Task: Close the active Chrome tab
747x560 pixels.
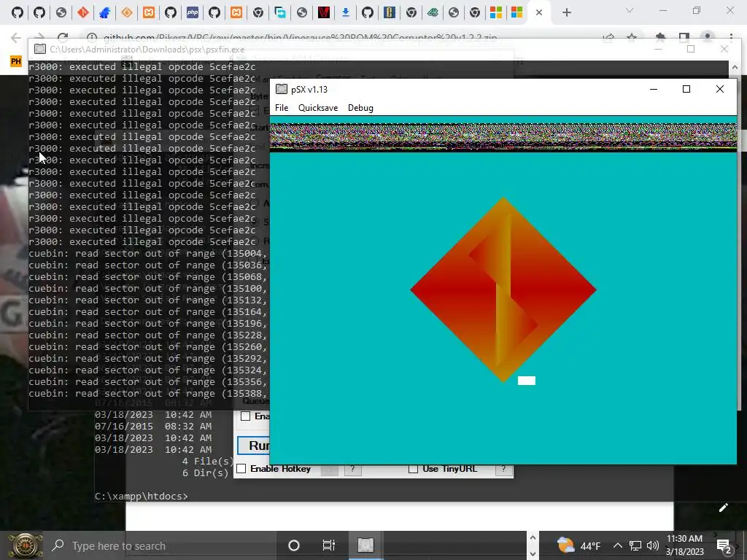Action: point(539,12)
